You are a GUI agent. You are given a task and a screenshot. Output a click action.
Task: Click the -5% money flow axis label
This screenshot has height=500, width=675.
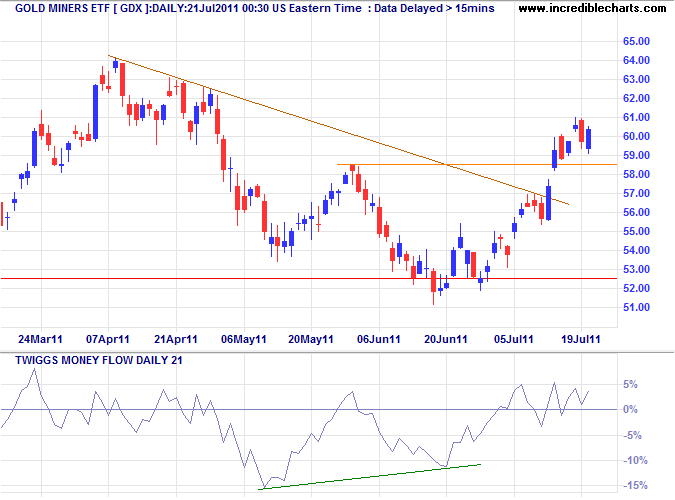click(632, 435)
